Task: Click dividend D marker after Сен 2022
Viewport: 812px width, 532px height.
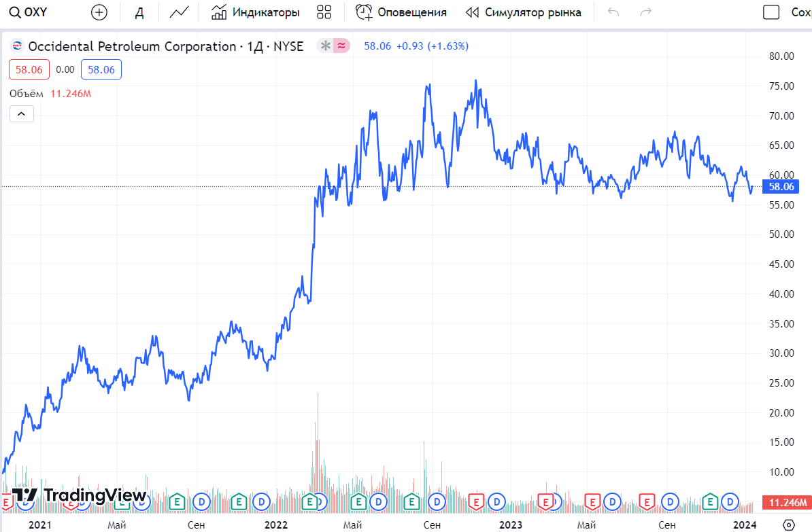Action: click(x=437, y=501)
